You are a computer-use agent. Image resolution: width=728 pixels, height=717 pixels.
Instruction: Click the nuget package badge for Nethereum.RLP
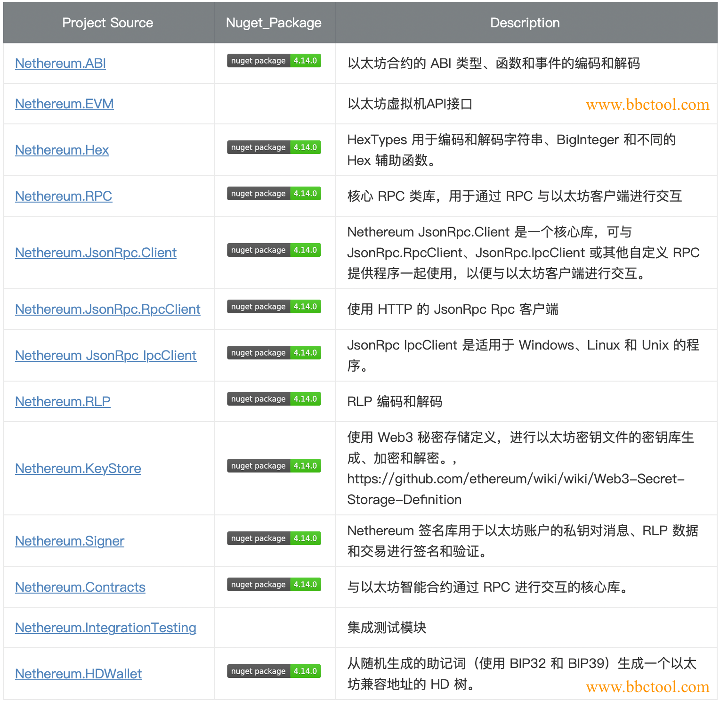(x=274, y=399)
